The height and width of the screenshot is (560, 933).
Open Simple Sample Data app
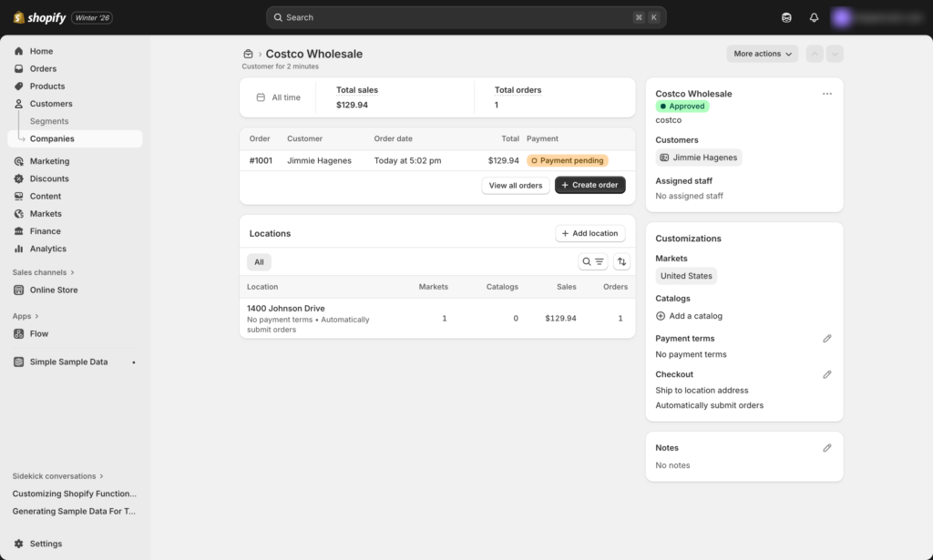click(75, 362)
